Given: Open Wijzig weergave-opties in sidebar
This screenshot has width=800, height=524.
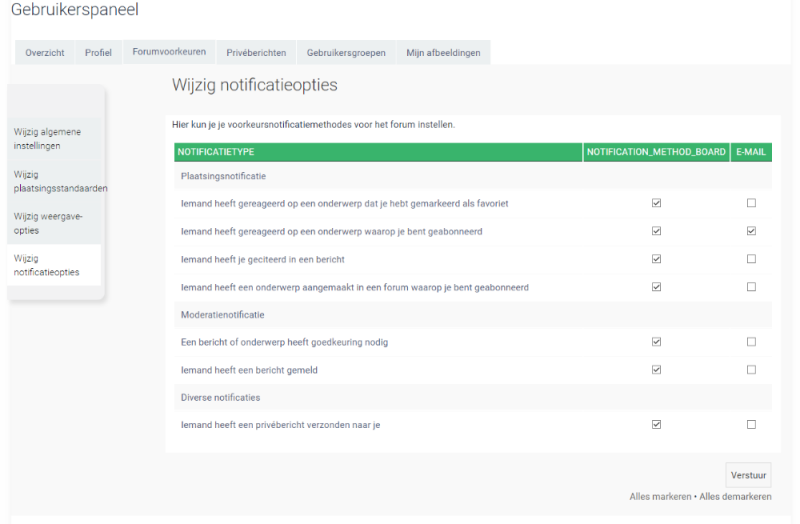Looking at the screenshot, I should (48, 223).
